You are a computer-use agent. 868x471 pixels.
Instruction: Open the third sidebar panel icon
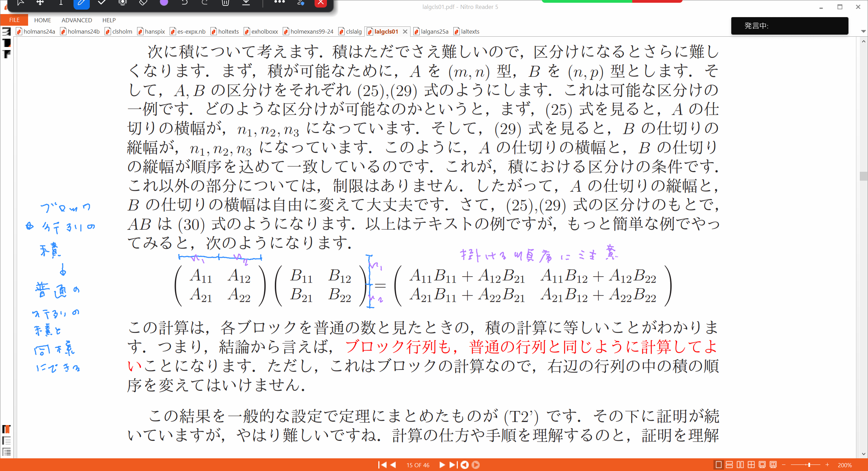(7, 54)
